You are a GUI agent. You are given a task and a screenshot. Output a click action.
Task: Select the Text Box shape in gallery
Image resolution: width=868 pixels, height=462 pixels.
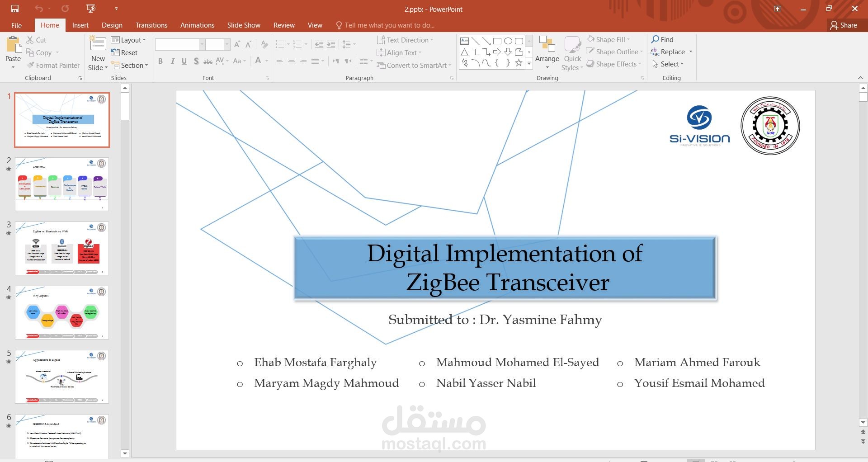[x=464, y=41]
